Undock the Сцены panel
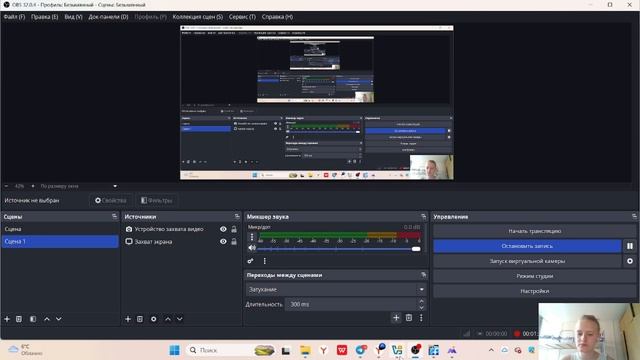The height and width of the screenshot is (360, 640). point(115,216)
